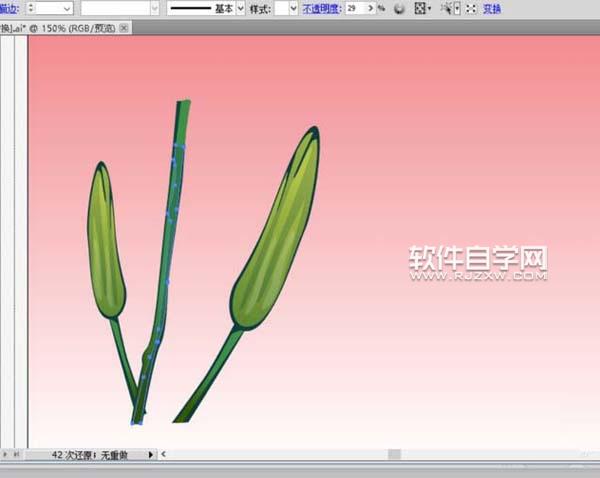600x478 pixels.
Task: Open the 样式 graphic style dropdown arrow
Action: point(293,8)
